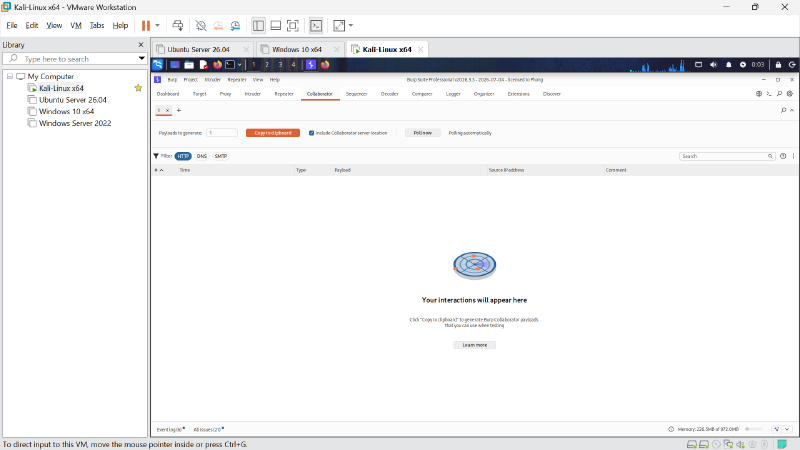Open the power options dropdown beside the pause button
Screen dimensions: 800x450
pos(157,26)
